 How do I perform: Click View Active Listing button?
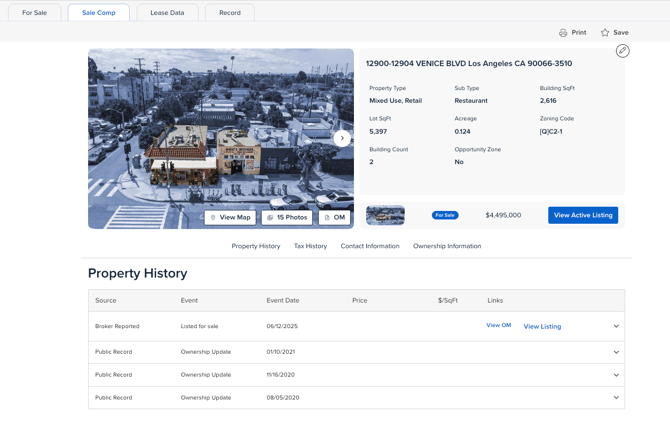tap(582, 215)
